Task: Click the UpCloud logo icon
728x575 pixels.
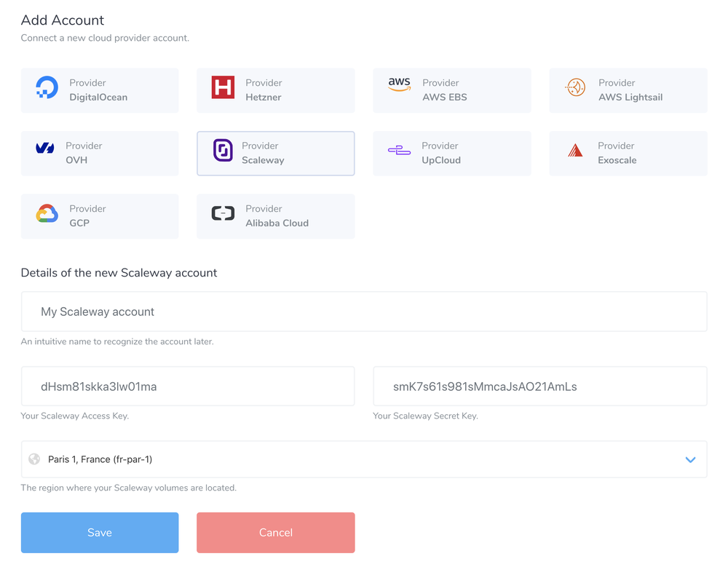Action: click(x=399, y=151)
